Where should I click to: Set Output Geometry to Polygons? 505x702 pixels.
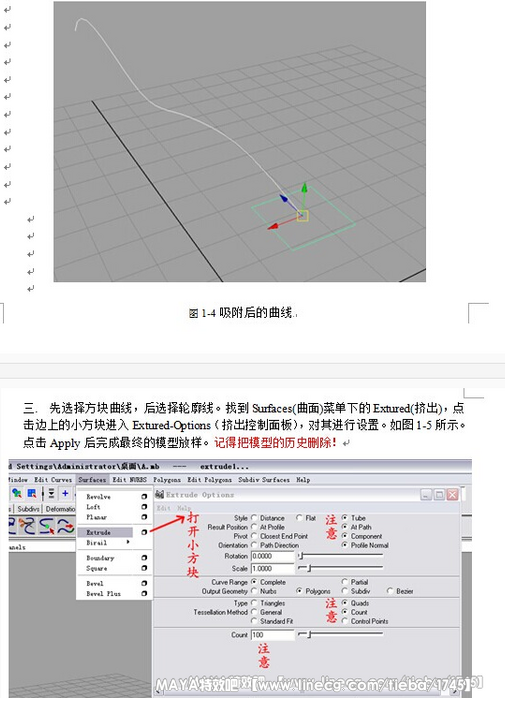[x=299, y=591]
